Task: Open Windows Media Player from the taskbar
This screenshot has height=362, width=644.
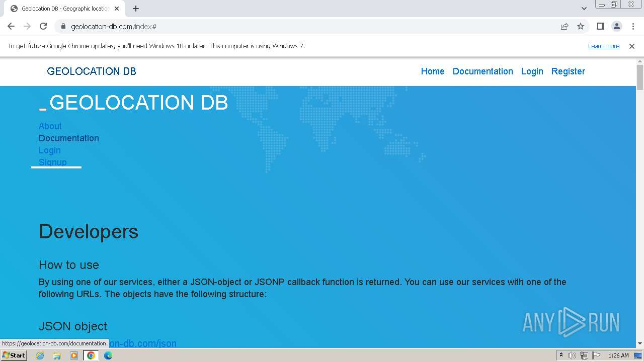Action: [x=74, y=355]
